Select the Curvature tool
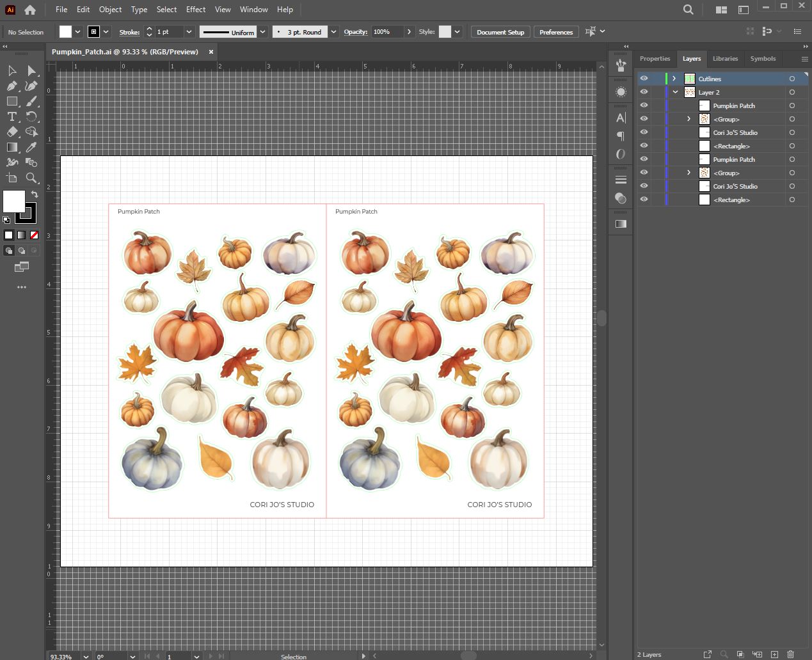The image size is (812, 660). click(x=31, y=86)
